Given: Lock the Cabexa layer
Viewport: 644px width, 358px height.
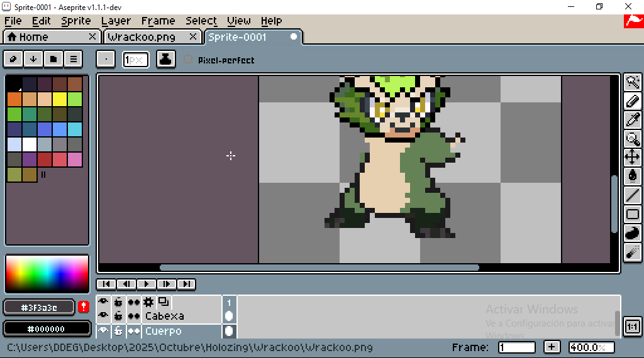Looking at the screenshot, I should point(118,316).
